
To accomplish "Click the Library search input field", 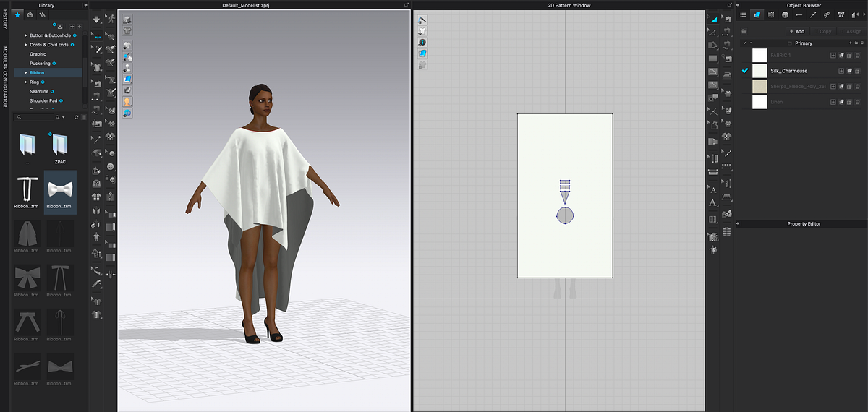I will click(33, 117).
